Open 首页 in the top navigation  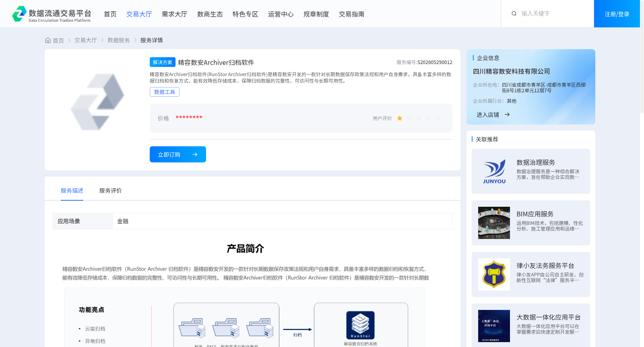click(110, 14)
